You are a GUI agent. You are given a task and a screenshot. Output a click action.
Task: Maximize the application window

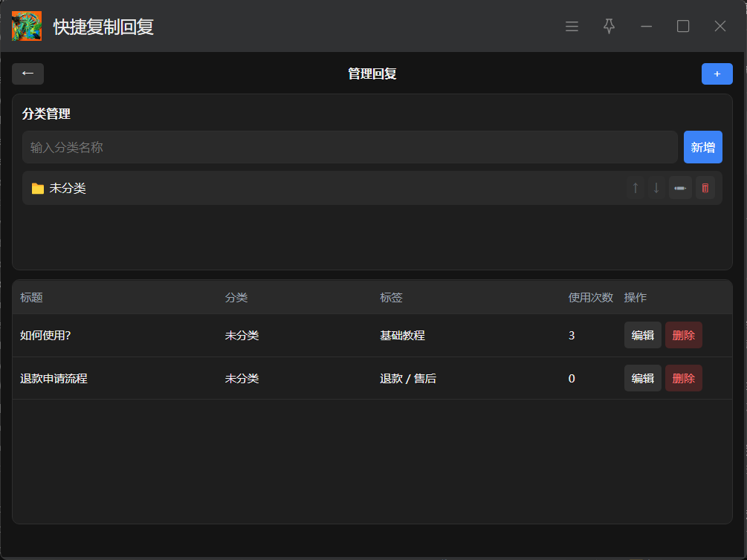pos(683,27)
